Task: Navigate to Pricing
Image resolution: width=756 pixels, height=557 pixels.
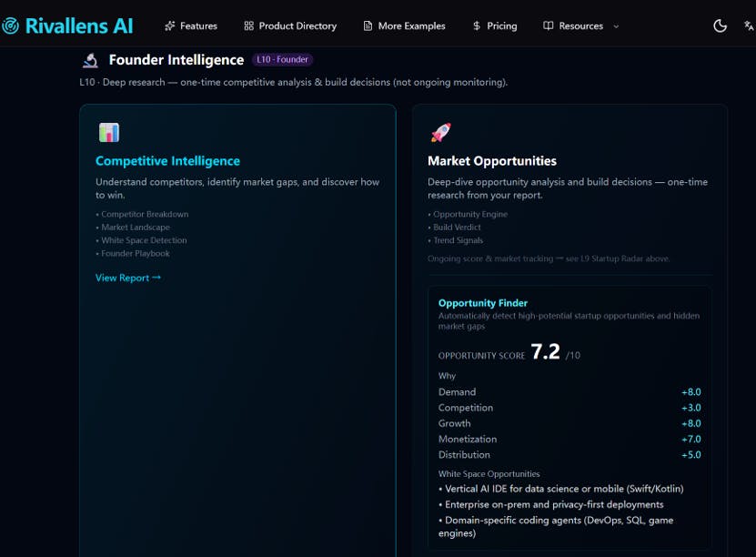Action: click(x=495, y=26)
